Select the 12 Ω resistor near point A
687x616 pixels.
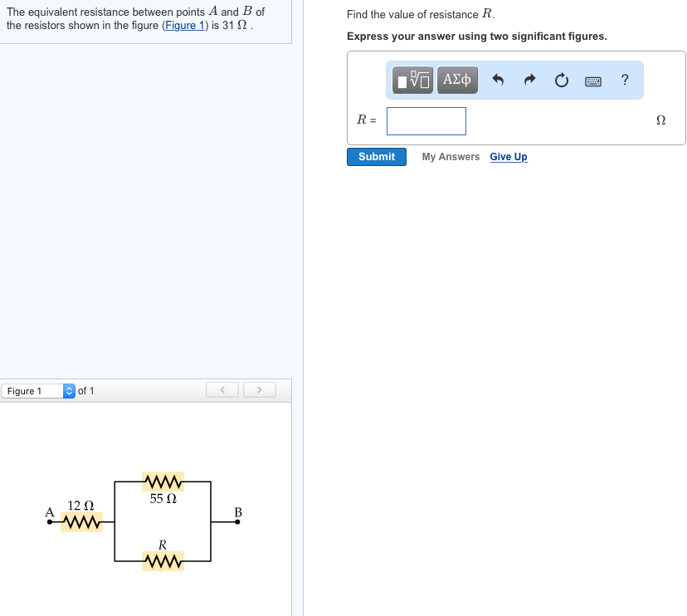[80, 521]
